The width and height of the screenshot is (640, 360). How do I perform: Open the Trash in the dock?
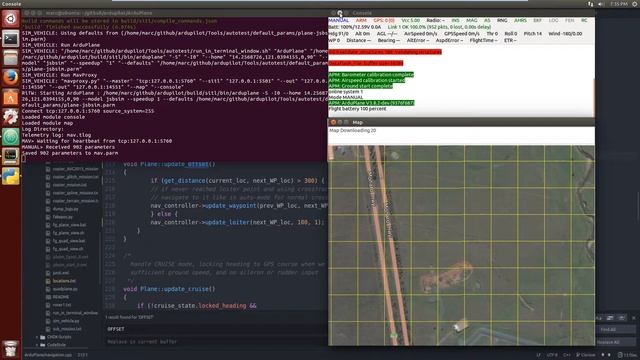11,349
